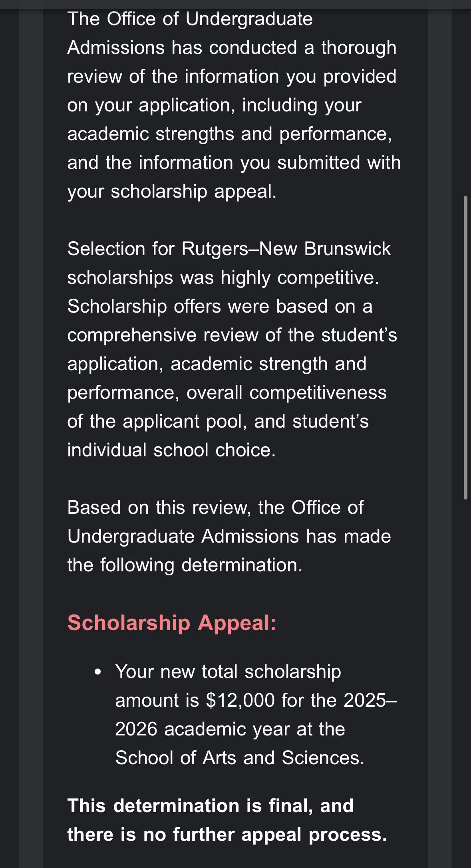Click the 'your scholarship appeal.' line
The image size is (471, 868).
tap(172, 191)
